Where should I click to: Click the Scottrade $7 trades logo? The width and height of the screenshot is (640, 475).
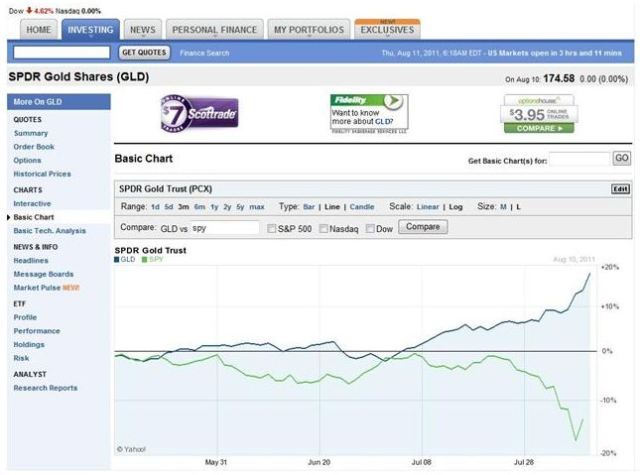coord(198,113)
